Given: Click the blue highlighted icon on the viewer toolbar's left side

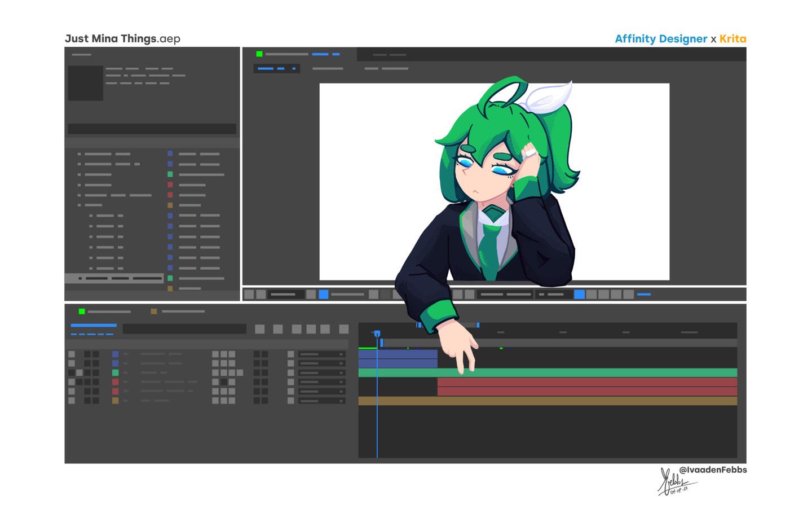Looking at the screenshot, I should (323, 294).
